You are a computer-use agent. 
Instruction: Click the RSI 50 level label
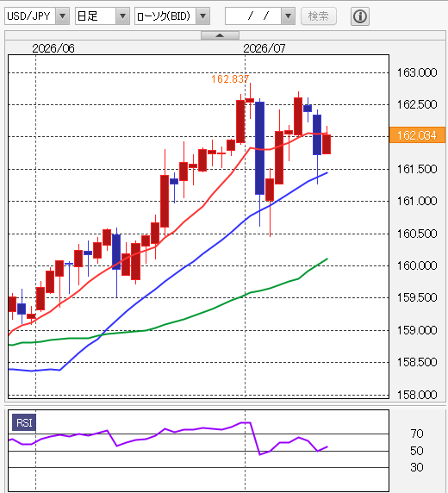[417, 451]
